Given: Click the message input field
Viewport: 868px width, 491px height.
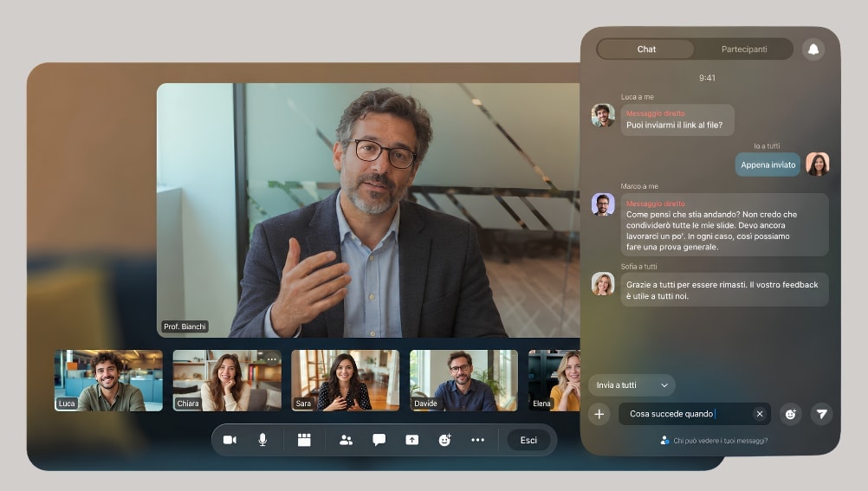Looking at the screenshot, I should click(694, 414).
